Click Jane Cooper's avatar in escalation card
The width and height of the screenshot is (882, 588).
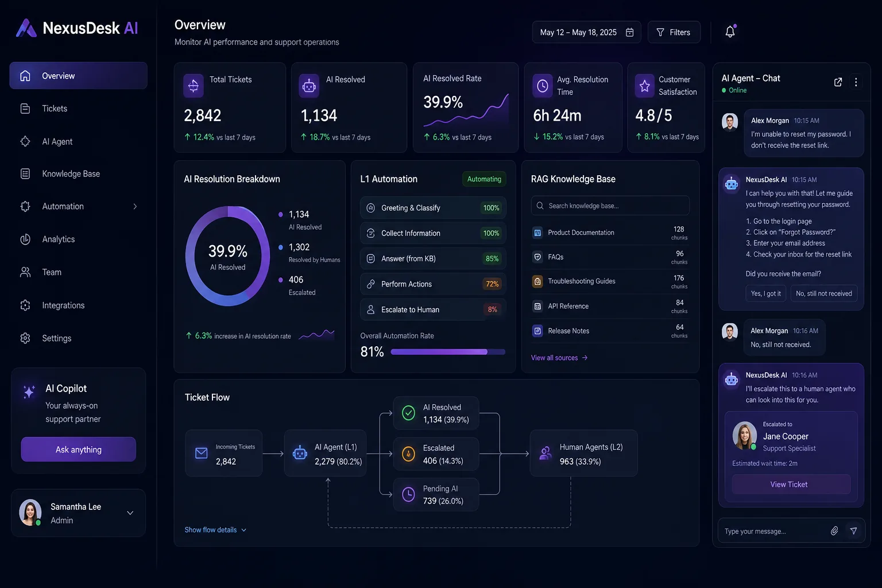point(745,435)
